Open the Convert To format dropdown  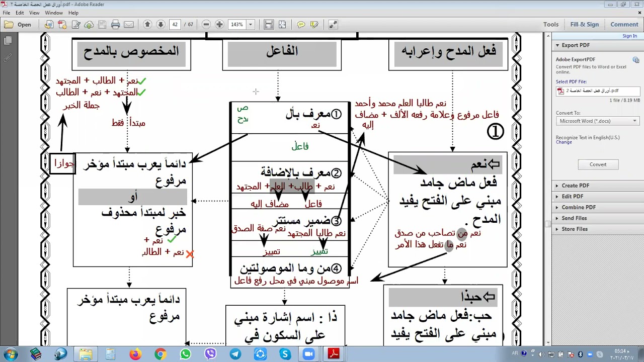[x=598, y=121]
